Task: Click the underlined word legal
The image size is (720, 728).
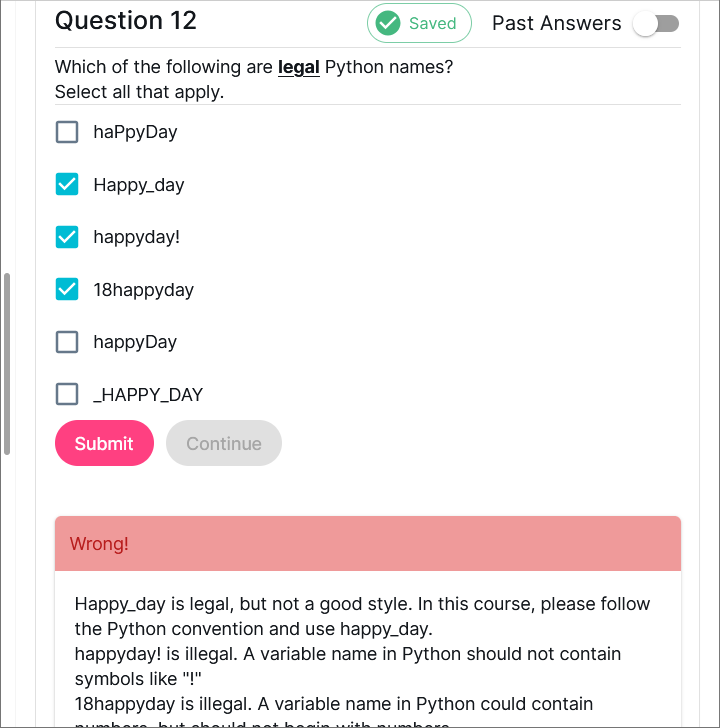Action: coord(298,68)
